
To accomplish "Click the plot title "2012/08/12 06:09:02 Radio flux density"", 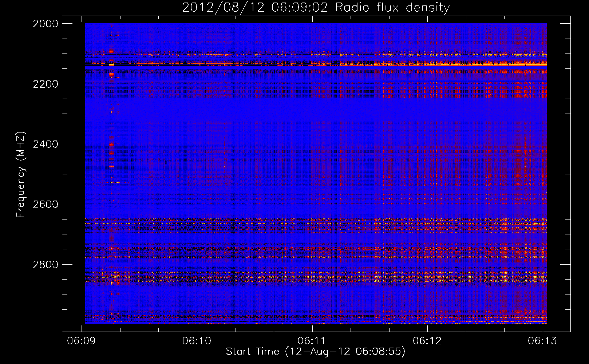I will [x=316, y=8].
